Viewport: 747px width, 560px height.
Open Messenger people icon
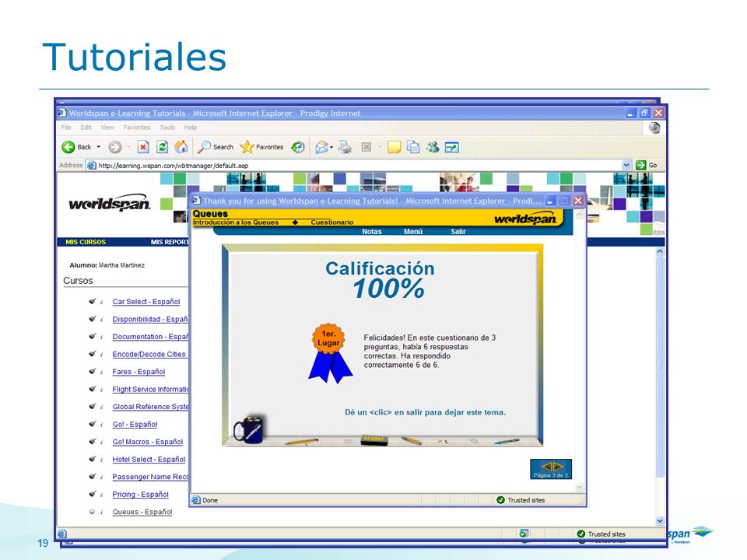(x=433, y=147)
